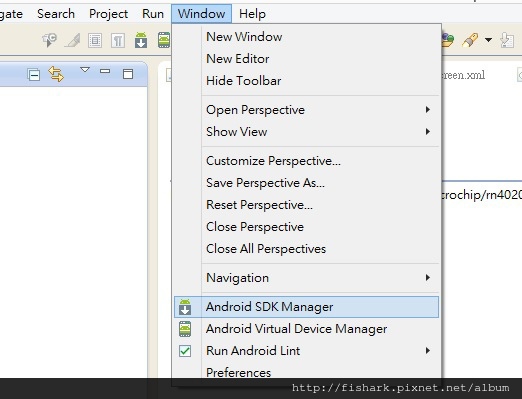Select Hide Toolbar from the Window menu

coord(243,81)
